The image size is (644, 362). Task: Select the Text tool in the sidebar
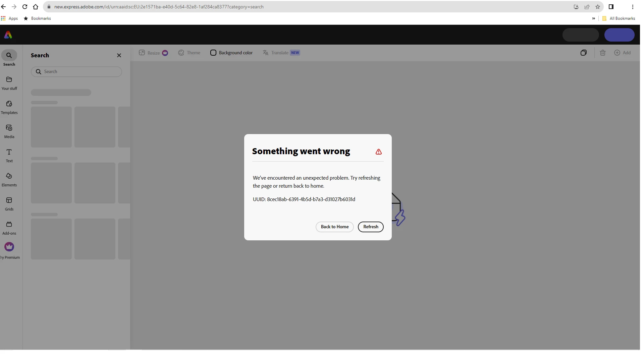pyautogui.click(x=9, y=152)
